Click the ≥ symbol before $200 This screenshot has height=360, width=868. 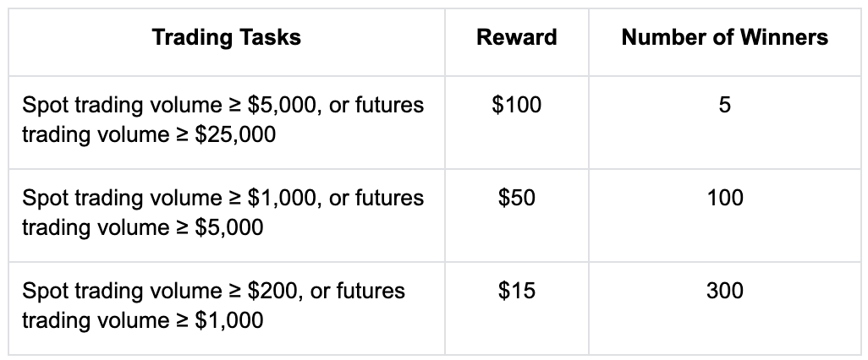pyautogui.click(x=233, y=291)
